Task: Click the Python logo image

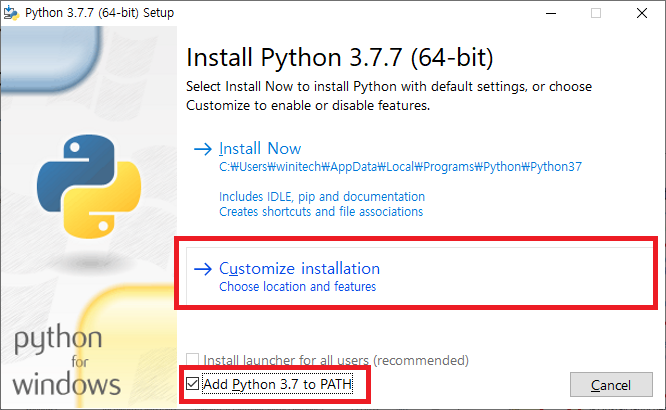Action: 89,186
